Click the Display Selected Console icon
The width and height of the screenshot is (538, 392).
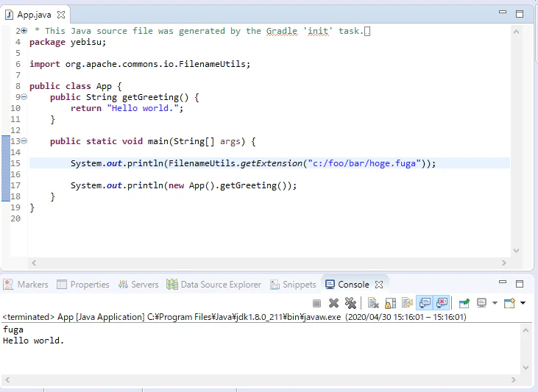(x=482, y=303)
